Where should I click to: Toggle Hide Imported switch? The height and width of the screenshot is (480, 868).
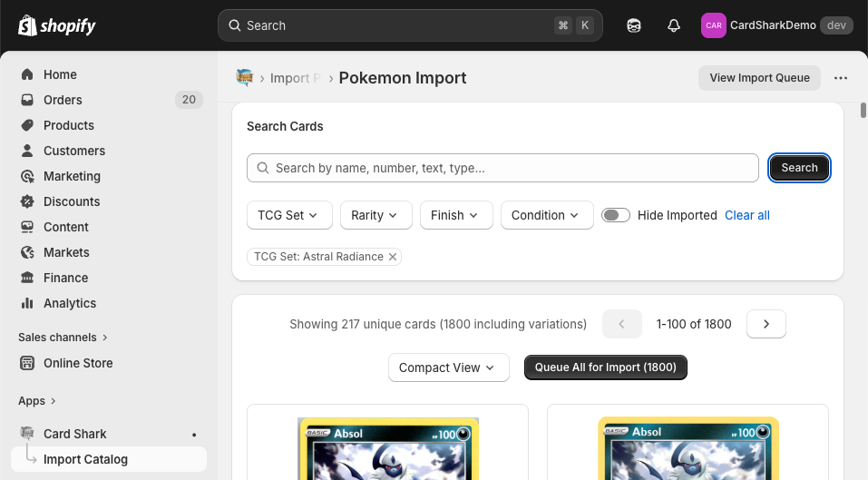tap(616, 215)
